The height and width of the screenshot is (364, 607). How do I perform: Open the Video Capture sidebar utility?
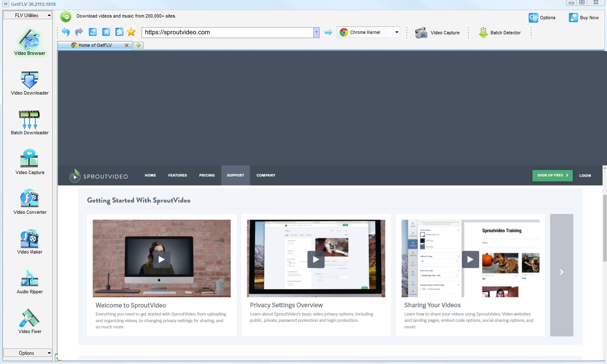pyautogui.click(x=30, y=162)
